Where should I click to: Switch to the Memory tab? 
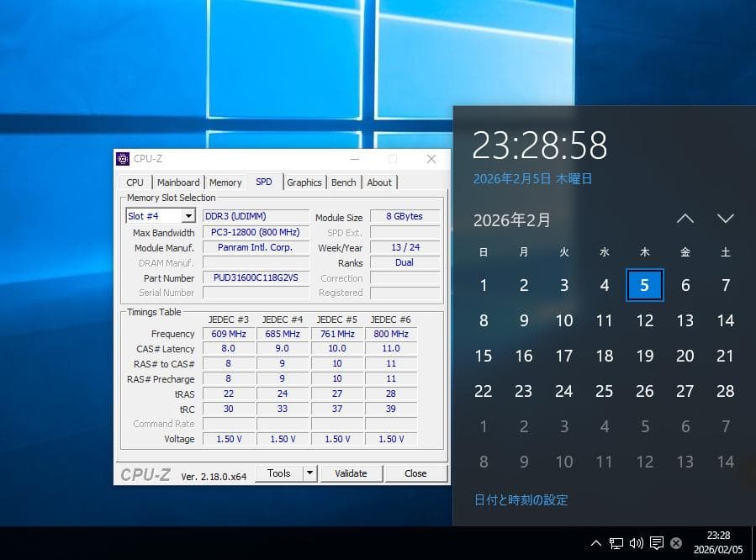tap(225, 182)
